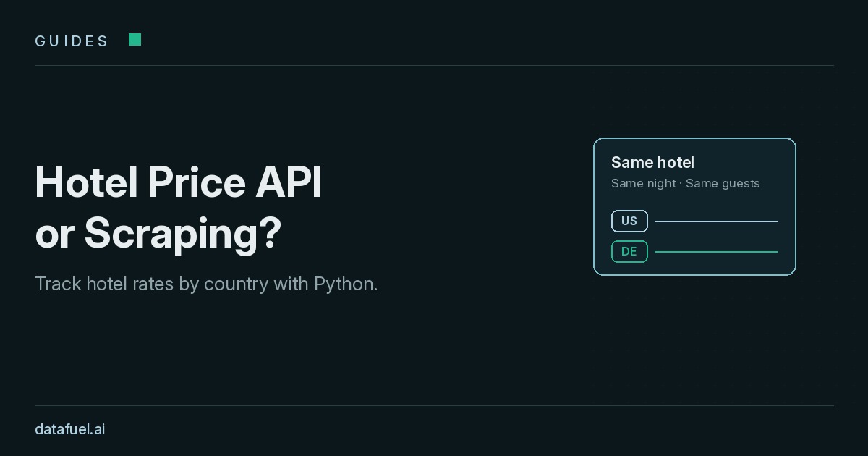Image resolution: width=868 pixels, height=456 pixels.
Task: Click the word 'Hotel' in the headline
Action: click(86, 182)
